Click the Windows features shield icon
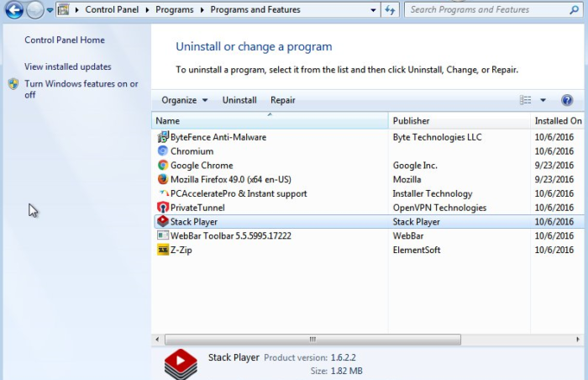Screen dimensions: 588x380 pos(13,84)
